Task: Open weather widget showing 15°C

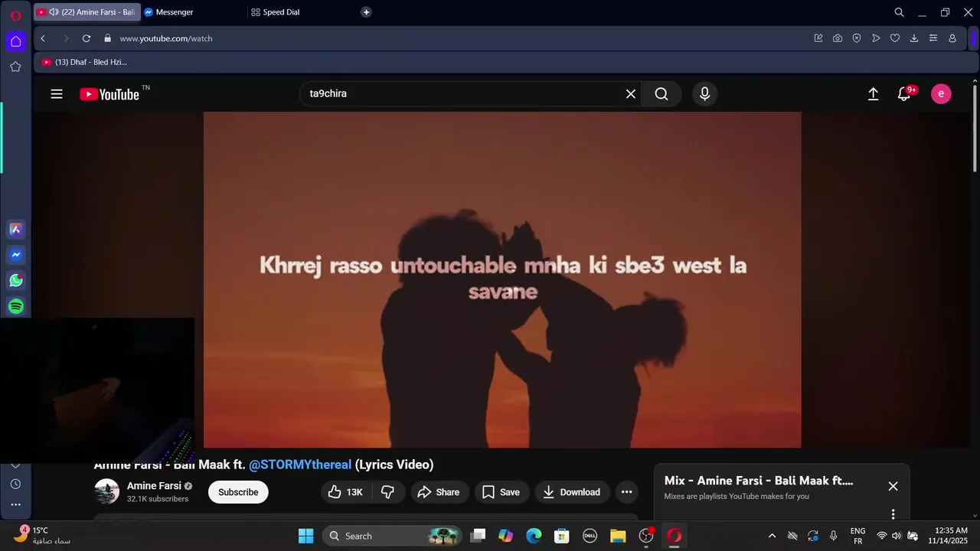Action: pos(42,535)
